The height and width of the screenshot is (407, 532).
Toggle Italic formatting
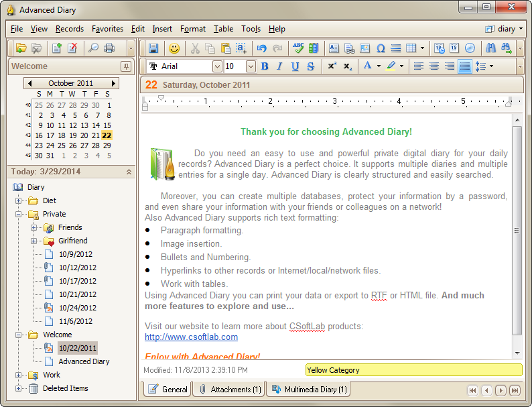coord(279,66)
